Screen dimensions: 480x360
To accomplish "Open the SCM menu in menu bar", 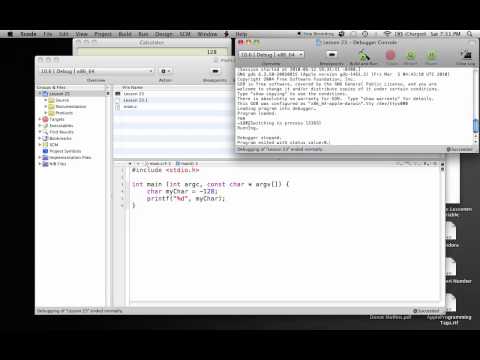I will click(x=185, y=34).
